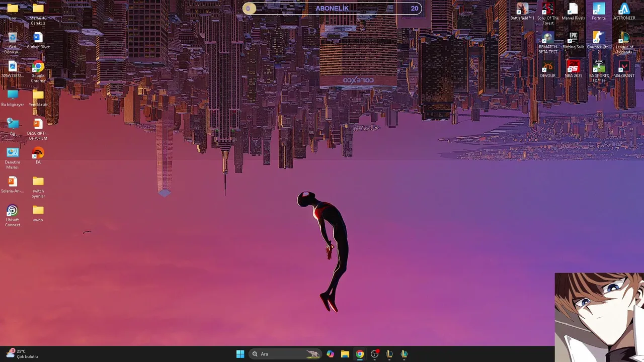Launch the Blazing Sails shortcut
This screenshot has height=362, width=644.
click(x=573, y=40)
